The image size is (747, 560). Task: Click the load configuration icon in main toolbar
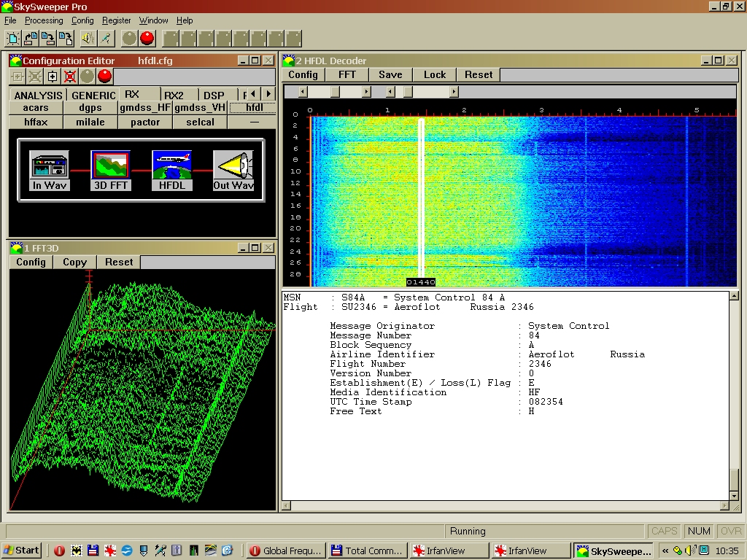tap(31, 39)
